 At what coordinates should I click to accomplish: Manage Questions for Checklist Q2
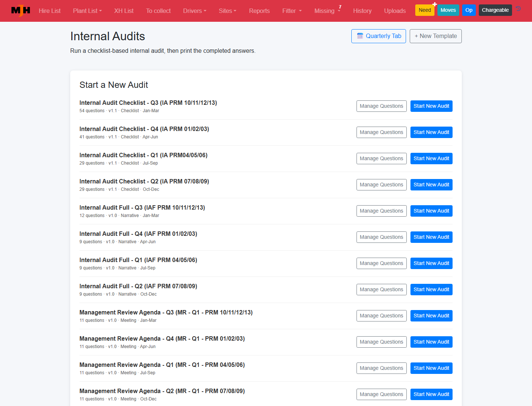tap(381, 185)
